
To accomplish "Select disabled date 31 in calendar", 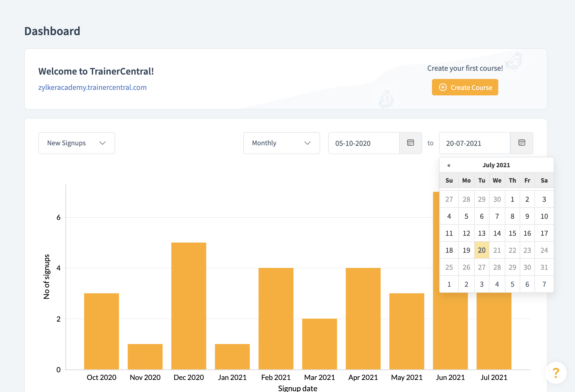I will coord(544,267).
